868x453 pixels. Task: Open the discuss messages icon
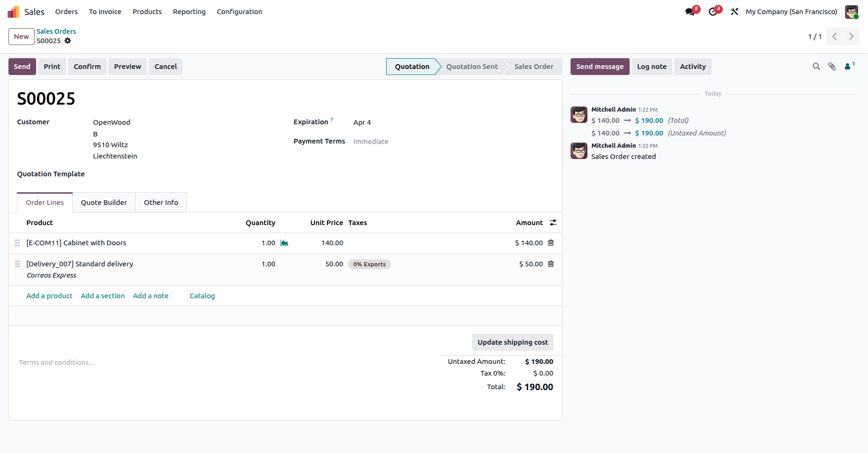coord(690,12)
